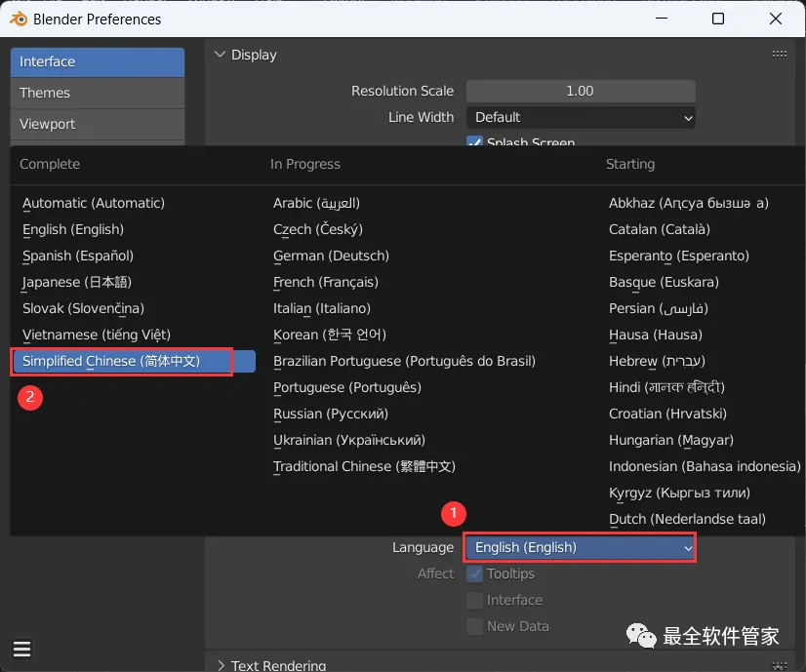
Task: Choose Hausa (Hausa) language
Action: point(656,335)
